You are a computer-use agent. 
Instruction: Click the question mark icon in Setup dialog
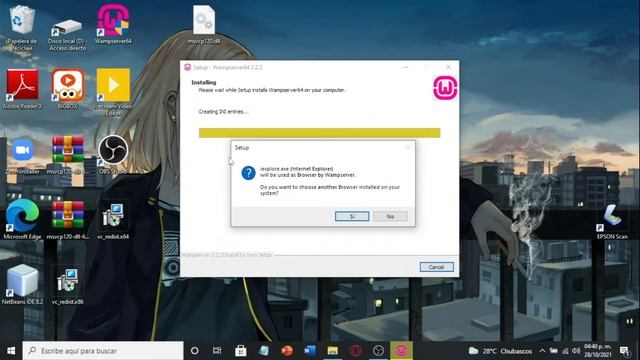tap(248, 173)
